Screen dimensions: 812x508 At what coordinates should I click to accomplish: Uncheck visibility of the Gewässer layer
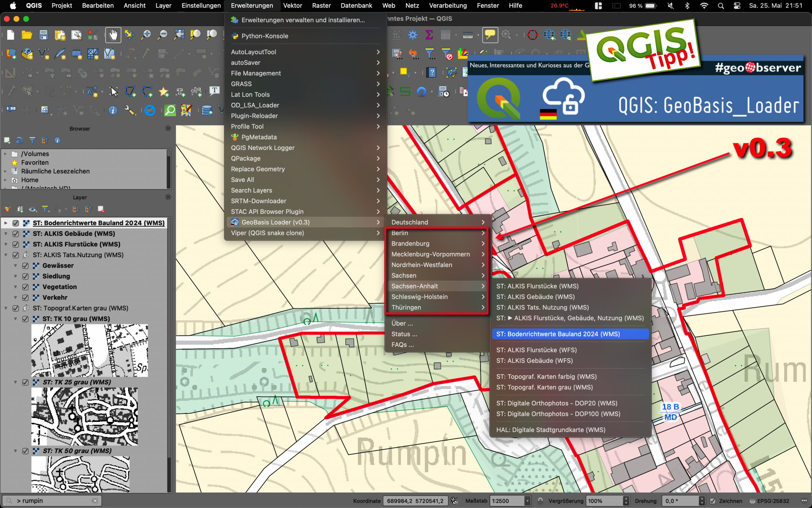tap(25, 266)
